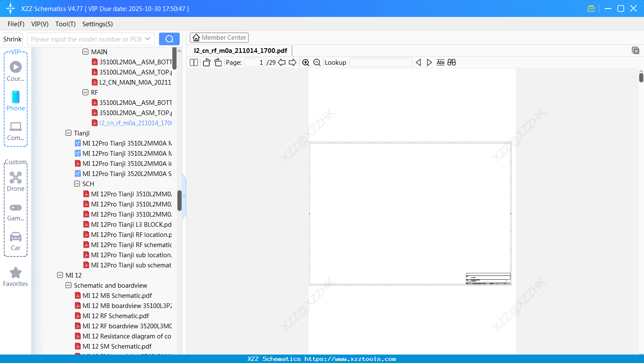Viewport: 644px width, 363px height.
Task: Select the l2_cn_rf_m0a_211014_1700.pdf tab
Action: 240,51
